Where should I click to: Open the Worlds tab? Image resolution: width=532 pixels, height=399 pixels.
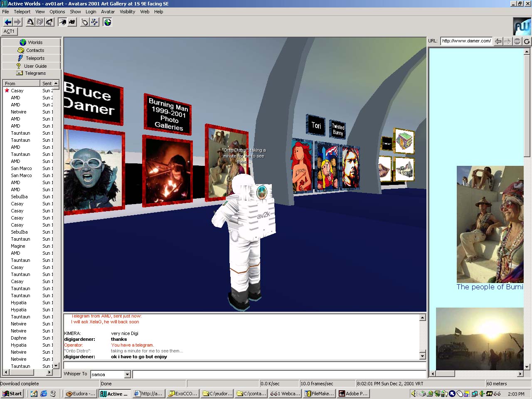point(31,42)
